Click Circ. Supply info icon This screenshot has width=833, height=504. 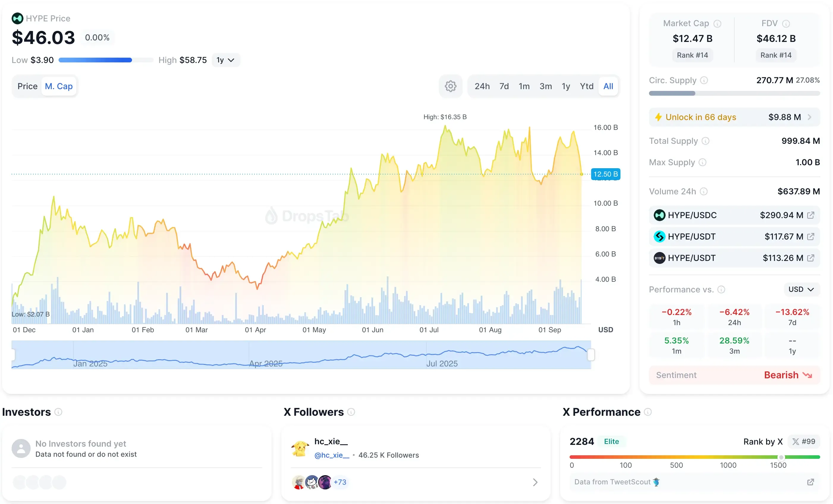[x=704, y=81]
